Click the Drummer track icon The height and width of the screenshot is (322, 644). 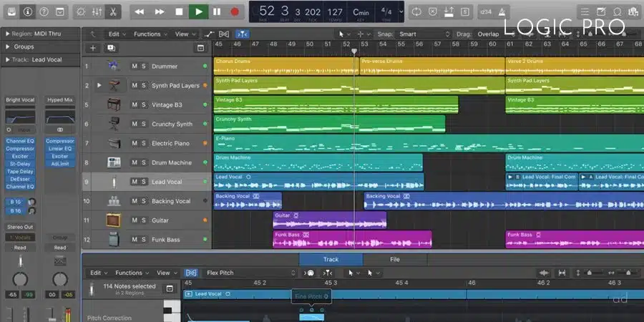(114, 67)
